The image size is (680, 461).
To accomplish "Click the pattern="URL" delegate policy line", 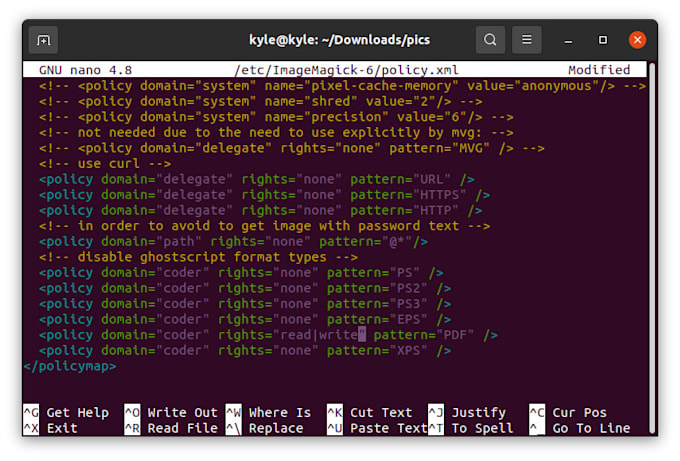I will coord(257,179).
